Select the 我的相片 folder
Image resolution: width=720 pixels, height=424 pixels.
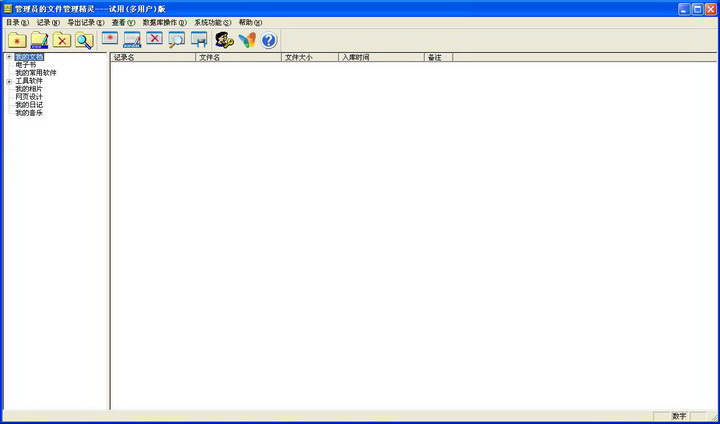click(x=29, y=89)
